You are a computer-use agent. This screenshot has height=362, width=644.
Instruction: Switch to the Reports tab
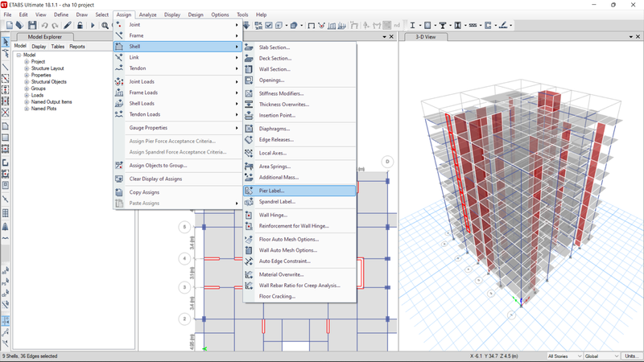click(x=76, y=47)
